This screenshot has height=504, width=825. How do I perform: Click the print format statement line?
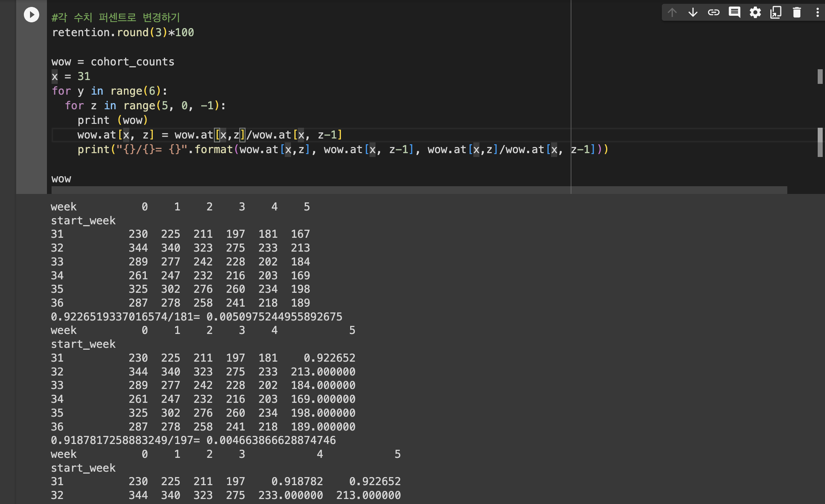point(343,149)
